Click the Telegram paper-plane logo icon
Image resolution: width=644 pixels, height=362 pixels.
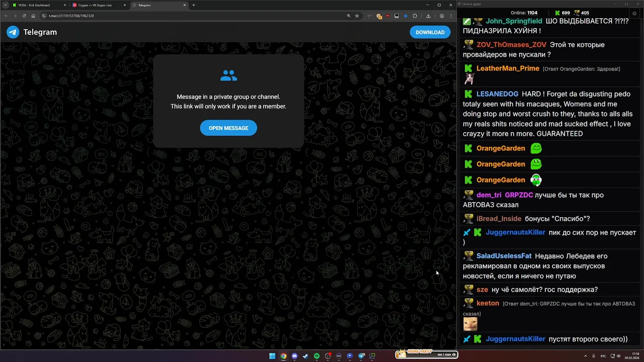(13, 32)
